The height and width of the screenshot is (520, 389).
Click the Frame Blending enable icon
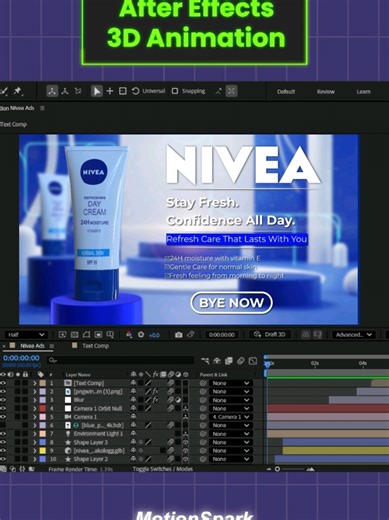coord(229,361)
